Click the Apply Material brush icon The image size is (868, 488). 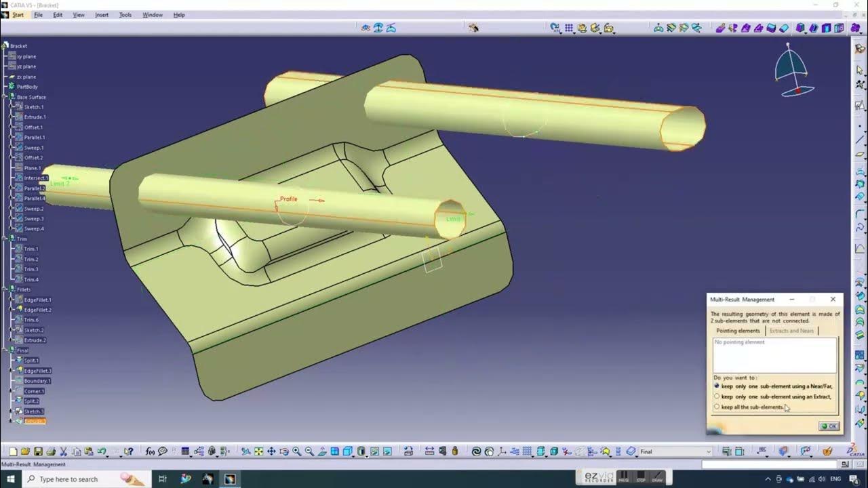[827, 451]
